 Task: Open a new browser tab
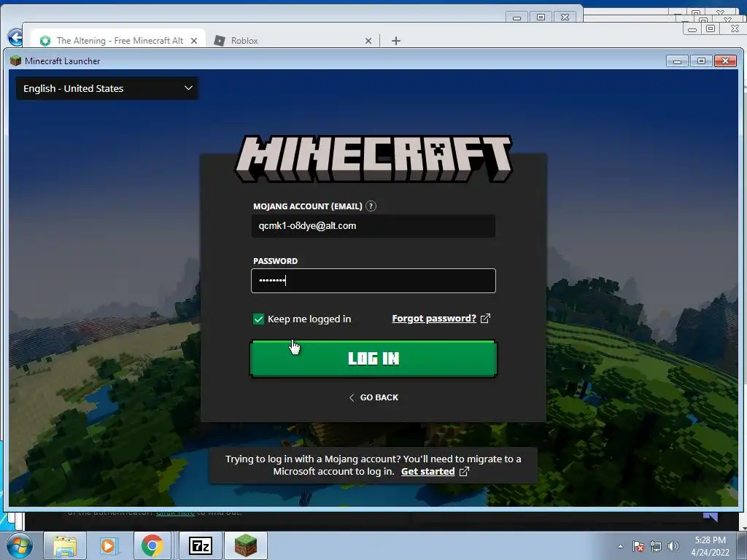pos(396,41)
